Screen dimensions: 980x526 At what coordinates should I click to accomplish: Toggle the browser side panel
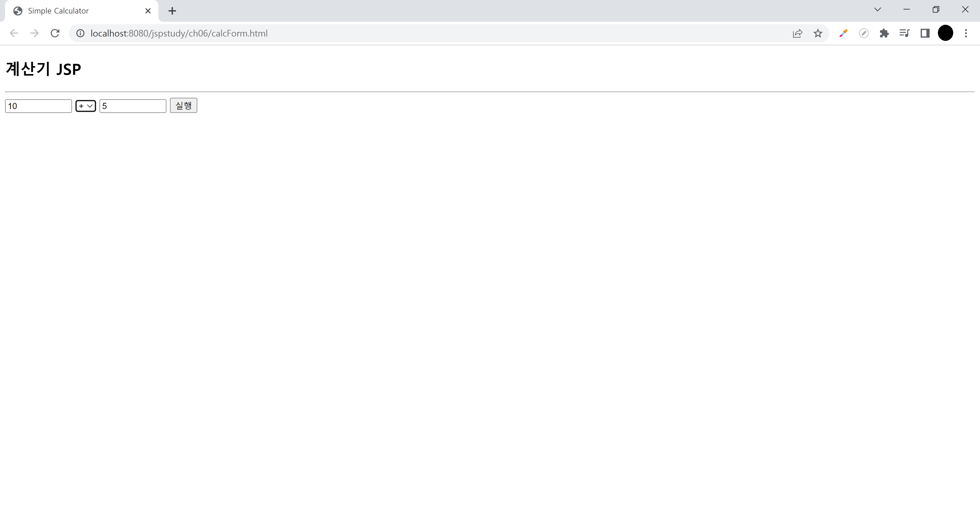pyautogui.click(x=925, y=33)
